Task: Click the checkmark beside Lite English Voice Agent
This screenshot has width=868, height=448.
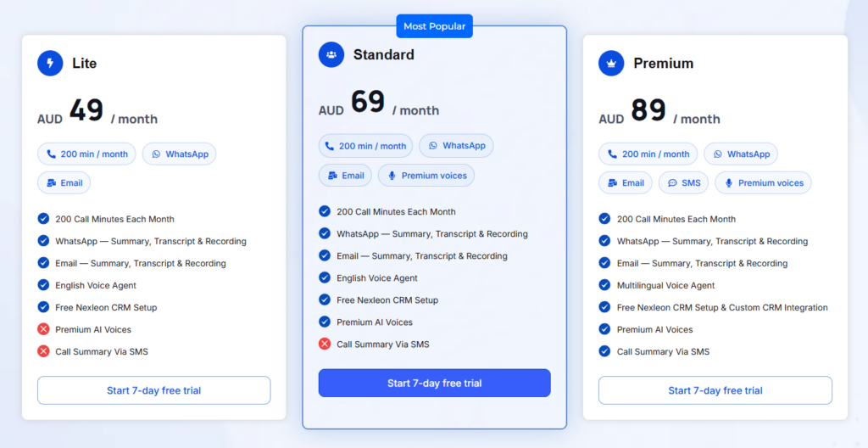Action: [x=43, y=285]
